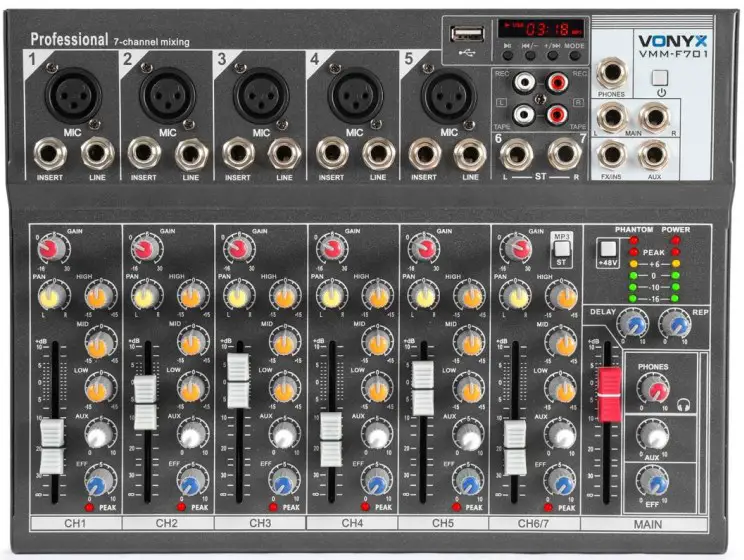Click the channel 2 XLR MIC input
Image resolution: width=744 pixels, height=560 pixels.
coord(167,95)
